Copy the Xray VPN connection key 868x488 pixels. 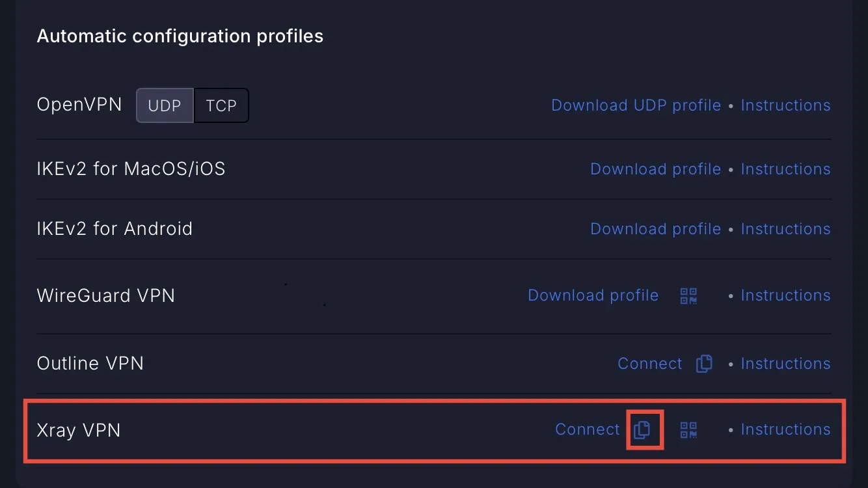coord(642,429)
